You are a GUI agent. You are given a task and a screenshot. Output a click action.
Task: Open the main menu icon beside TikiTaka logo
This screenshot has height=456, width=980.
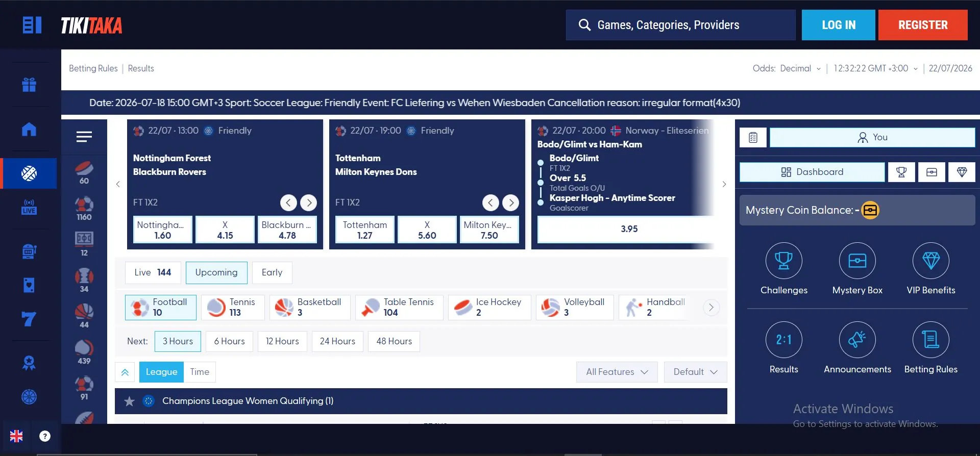[x=32, y=25]
